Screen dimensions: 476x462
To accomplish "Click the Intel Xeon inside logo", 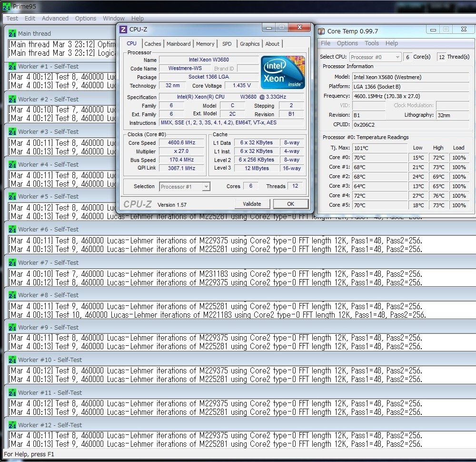I will (283, 72).
